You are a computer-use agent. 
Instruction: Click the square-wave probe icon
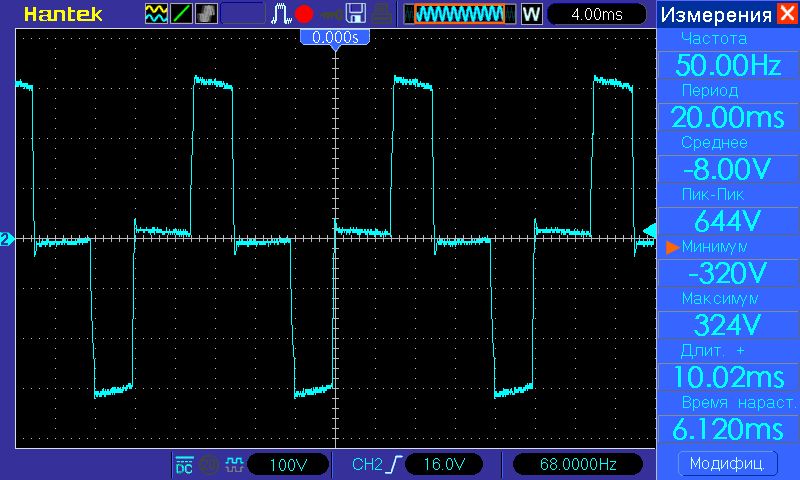(234, 465)
